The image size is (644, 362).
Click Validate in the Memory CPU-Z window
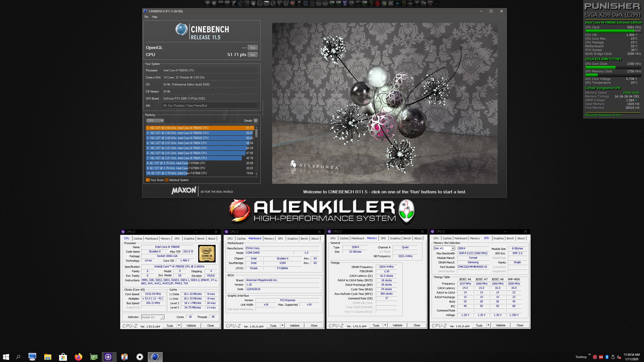click(x=397, y=325)
